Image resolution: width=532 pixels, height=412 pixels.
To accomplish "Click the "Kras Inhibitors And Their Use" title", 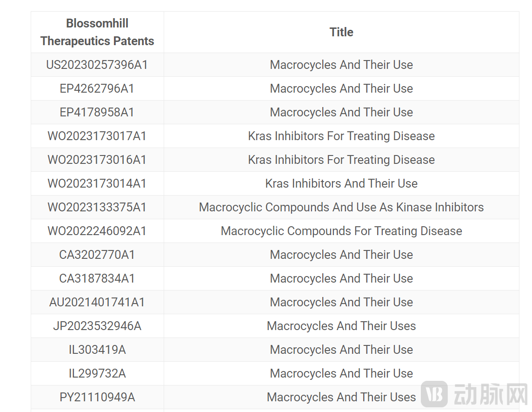I will 341,183.
